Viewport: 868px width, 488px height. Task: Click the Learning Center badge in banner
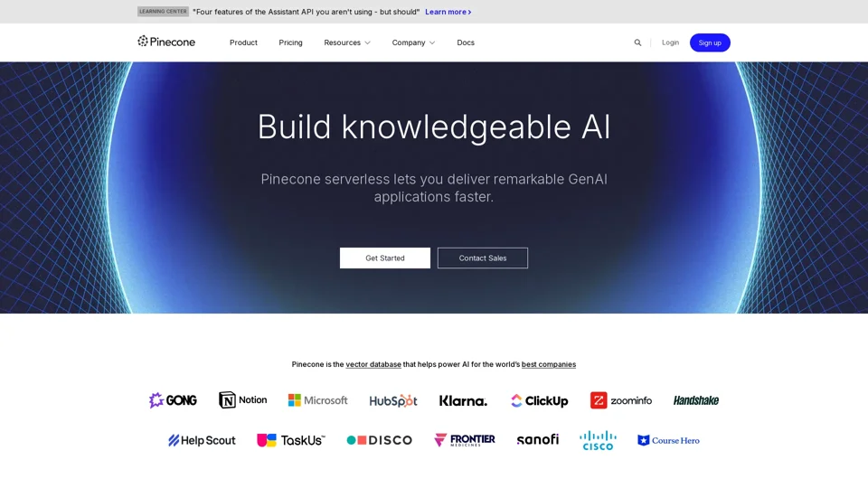[163, 12]
